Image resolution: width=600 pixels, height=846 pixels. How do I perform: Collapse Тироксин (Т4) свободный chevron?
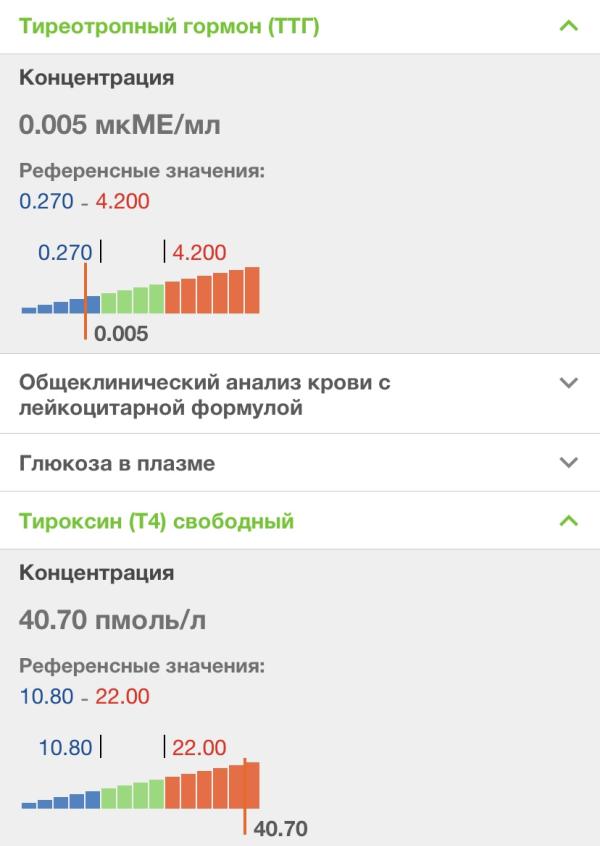pos(569,521)
